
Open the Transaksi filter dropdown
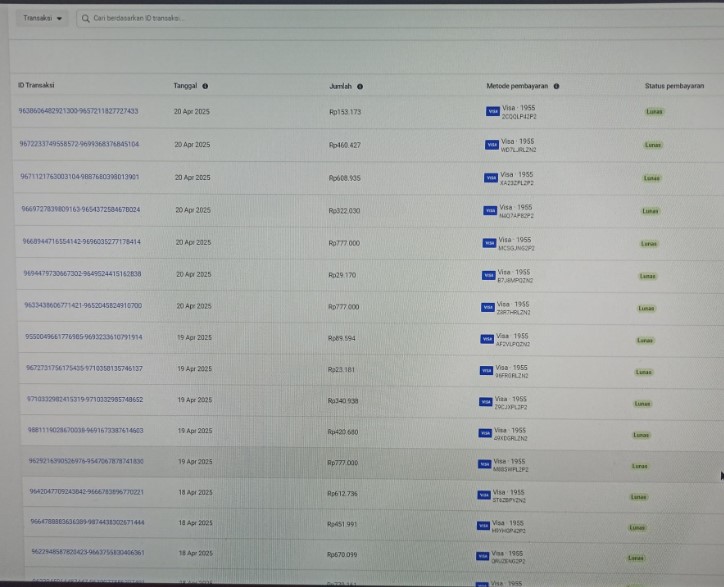coord(42,18)
